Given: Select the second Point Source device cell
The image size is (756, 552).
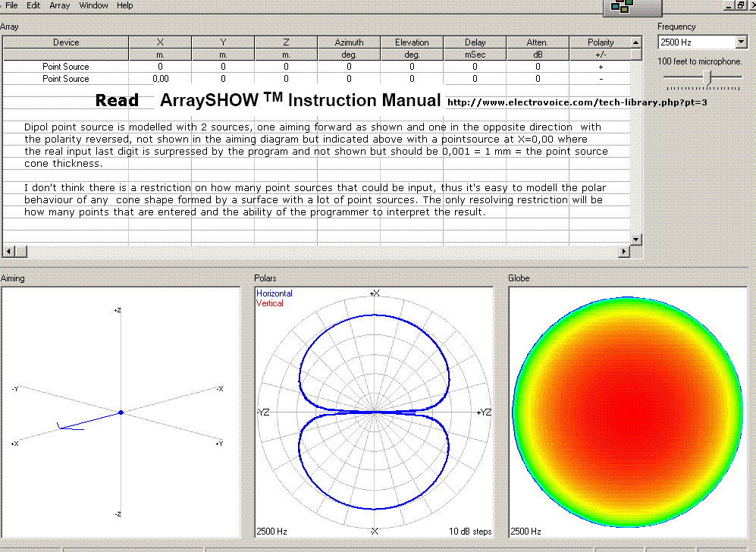Looking at the screenshot, I should 66,79.
